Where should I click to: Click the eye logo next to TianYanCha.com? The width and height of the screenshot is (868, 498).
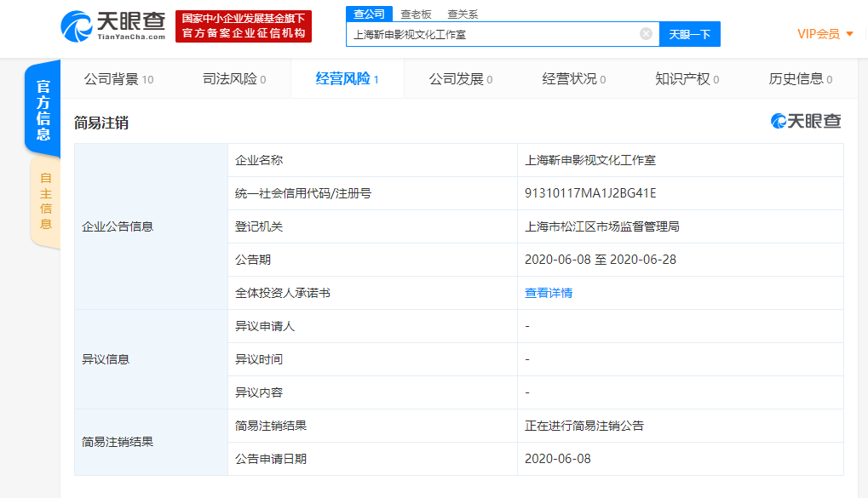tap(77, 26)
